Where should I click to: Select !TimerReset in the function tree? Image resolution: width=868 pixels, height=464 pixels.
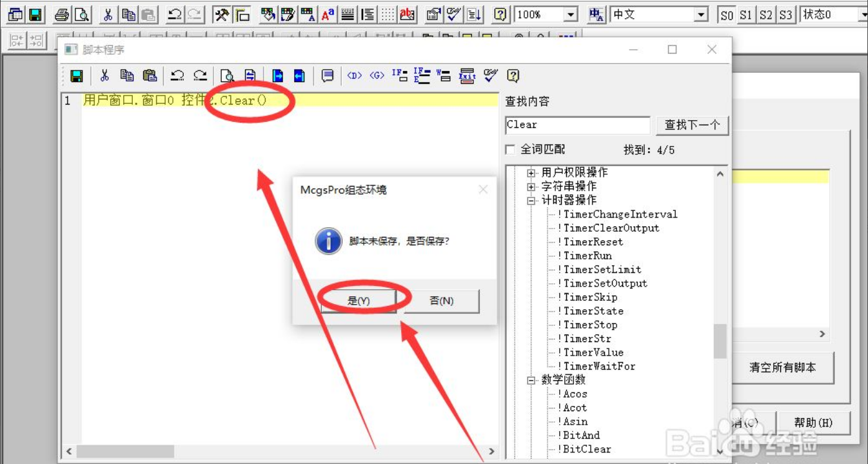pyautogui.click(x=593, y=242)
